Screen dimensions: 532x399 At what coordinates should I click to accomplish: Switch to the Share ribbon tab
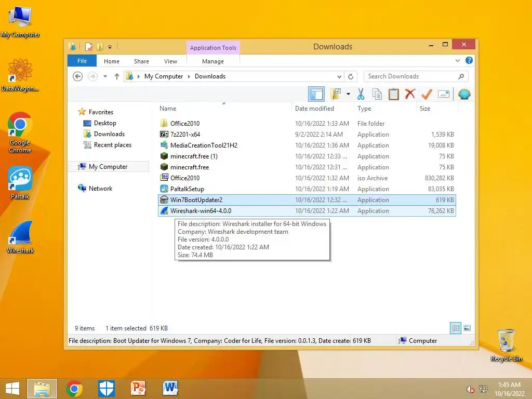pyautogui.click(x=141, y=61)
